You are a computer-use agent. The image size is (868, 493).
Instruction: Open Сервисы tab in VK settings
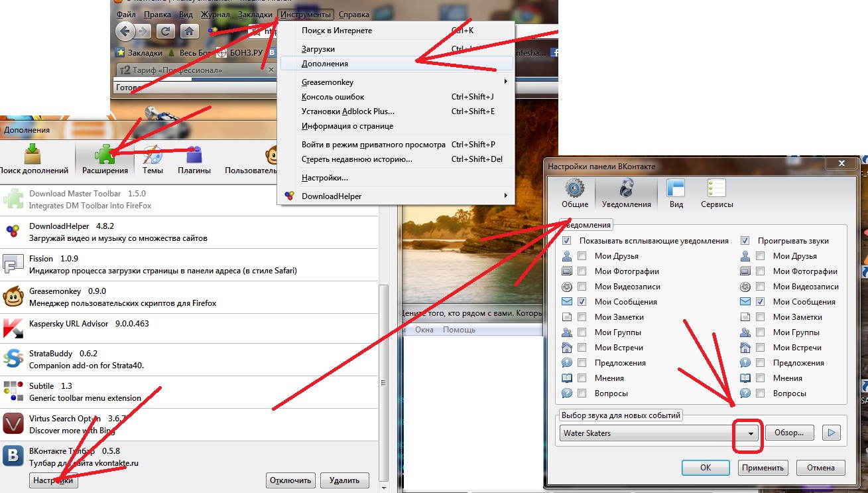[717, 194]
